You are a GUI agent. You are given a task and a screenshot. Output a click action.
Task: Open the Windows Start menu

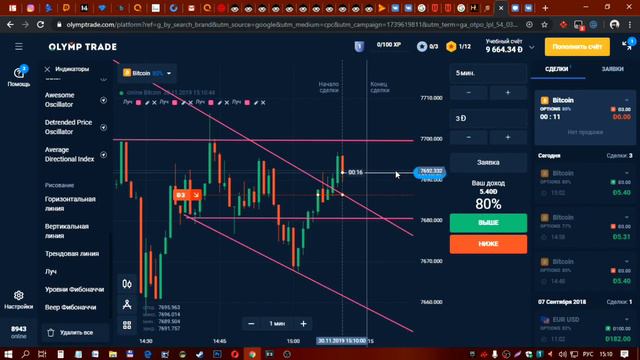click(x=8, y=354)
